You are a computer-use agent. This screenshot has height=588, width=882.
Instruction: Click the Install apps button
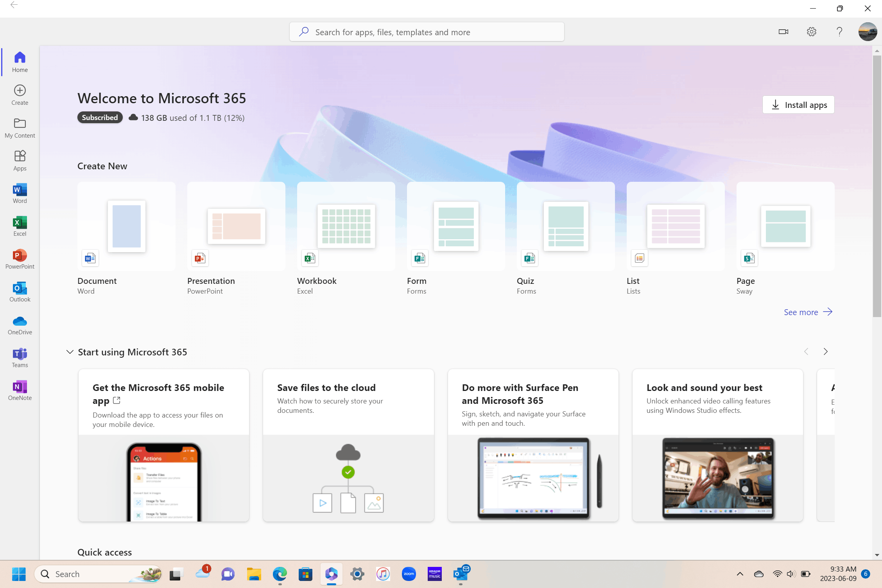click(x=798, y=105)
